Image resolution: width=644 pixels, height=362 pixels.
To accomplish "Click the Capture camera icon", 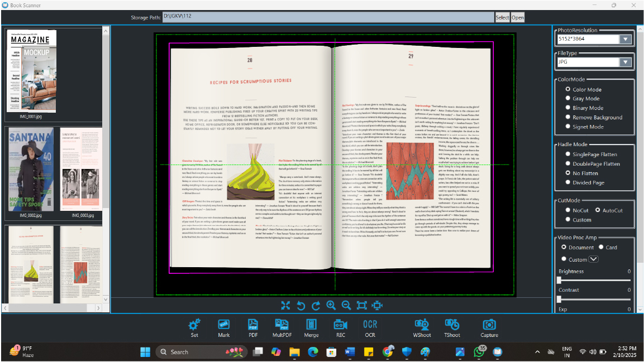I will [x=489, y=325].
